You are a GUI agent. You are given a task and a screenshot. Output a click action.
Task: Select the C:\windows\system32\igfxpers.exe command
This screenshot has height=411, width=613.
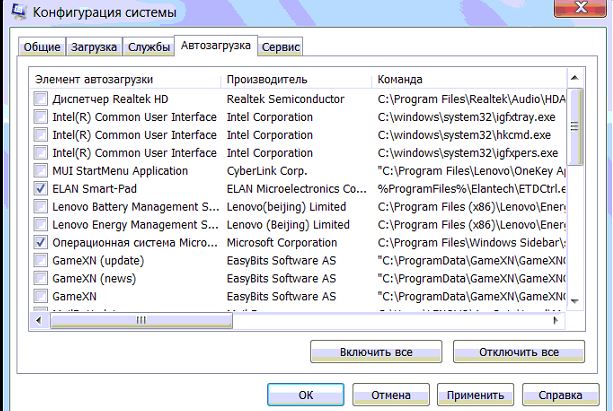(x=468, y=153)
